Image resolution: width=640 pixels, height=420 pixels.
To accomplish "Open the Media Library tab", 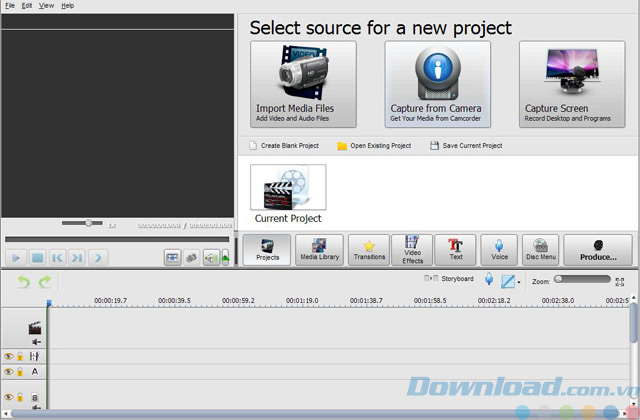I will (x=320, y=250).
